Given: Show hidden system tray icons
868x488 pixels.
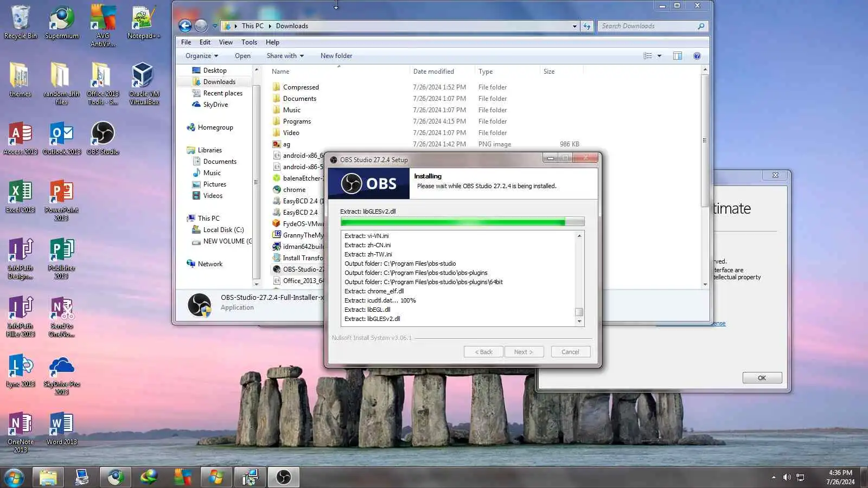Looking at the screenshot, I should click(774, 477).
